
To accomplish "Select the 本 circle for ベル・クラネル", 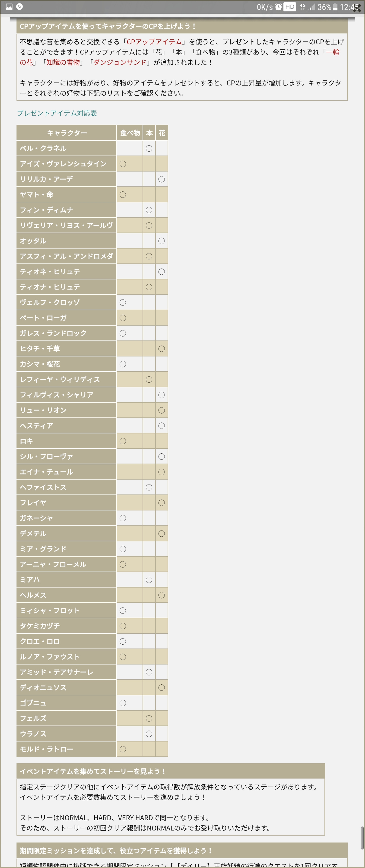I will (149, 149).
